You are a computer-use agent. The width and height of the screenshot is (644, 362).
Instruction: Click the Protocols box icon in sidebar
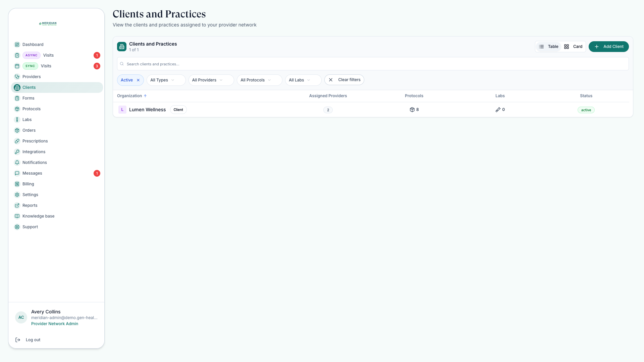point(17,109)
